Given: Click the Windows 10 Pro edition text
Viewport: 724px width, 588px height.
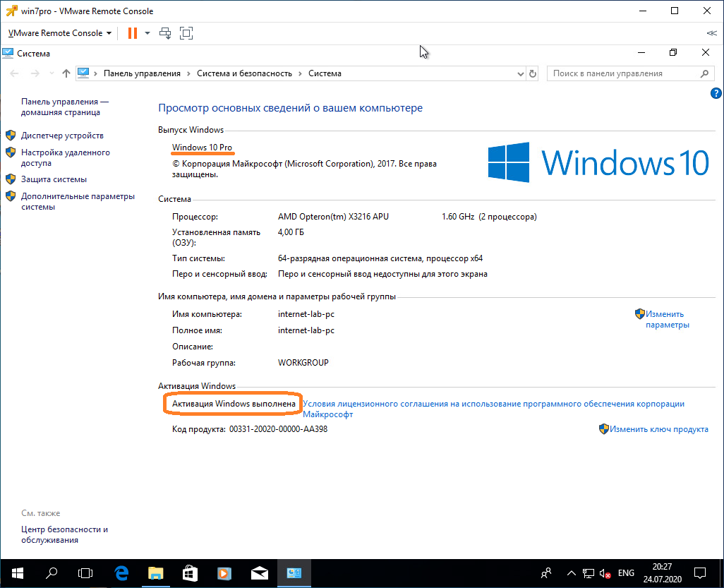Looking at the screenshot, I should [x=203, y=148].
